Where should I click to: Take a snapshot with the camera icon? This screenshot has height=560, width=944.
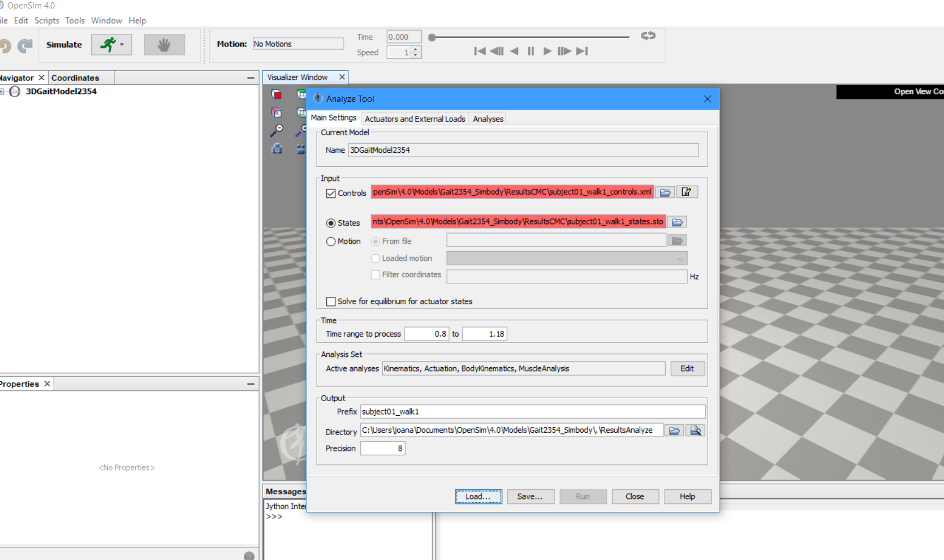[x=277, y=149]
